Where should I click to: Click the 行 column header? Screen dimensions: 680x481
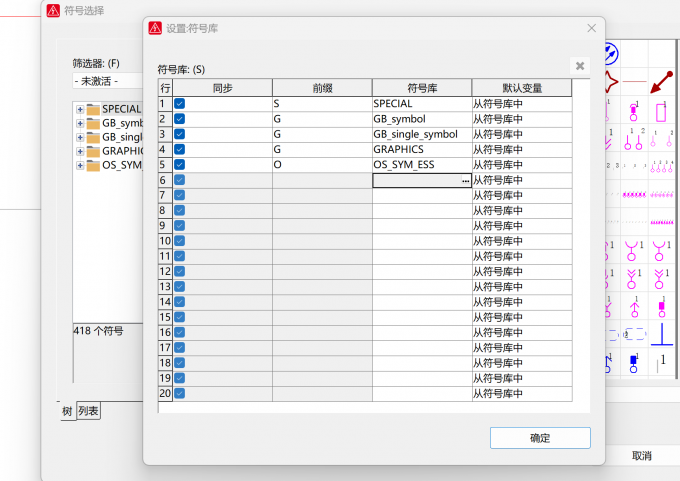[165, 88]
